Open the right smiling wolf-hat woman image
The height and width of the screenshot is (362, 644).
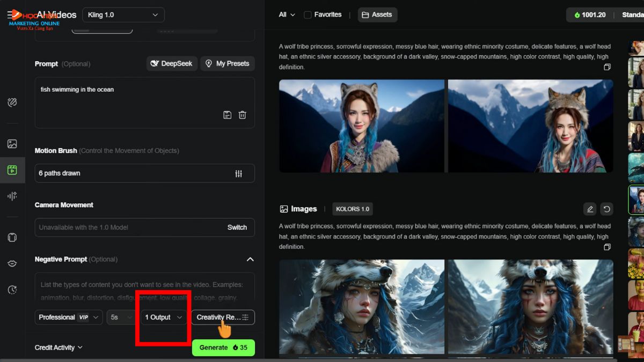(530, 126)
